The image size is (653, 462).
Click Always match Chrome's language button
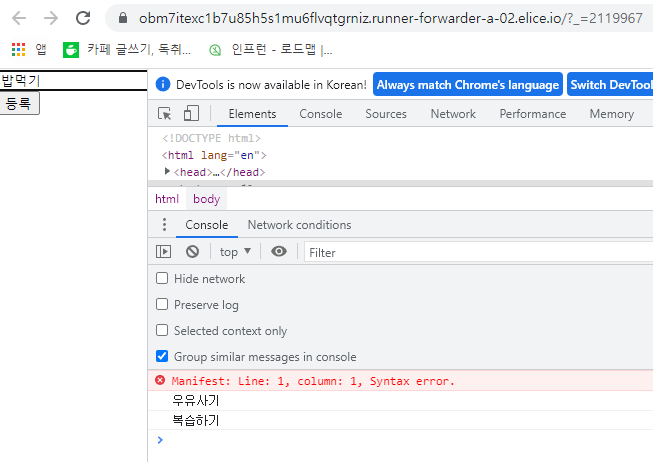(468, 85)
